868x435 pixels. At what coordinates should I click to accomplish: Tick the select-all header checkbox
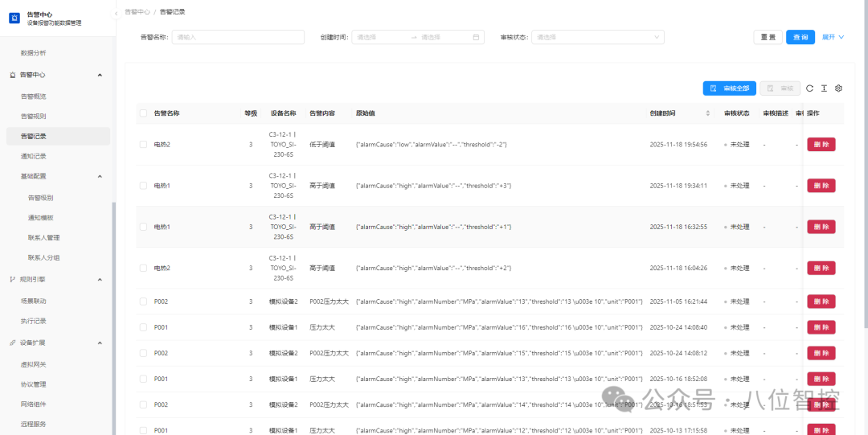143,113
